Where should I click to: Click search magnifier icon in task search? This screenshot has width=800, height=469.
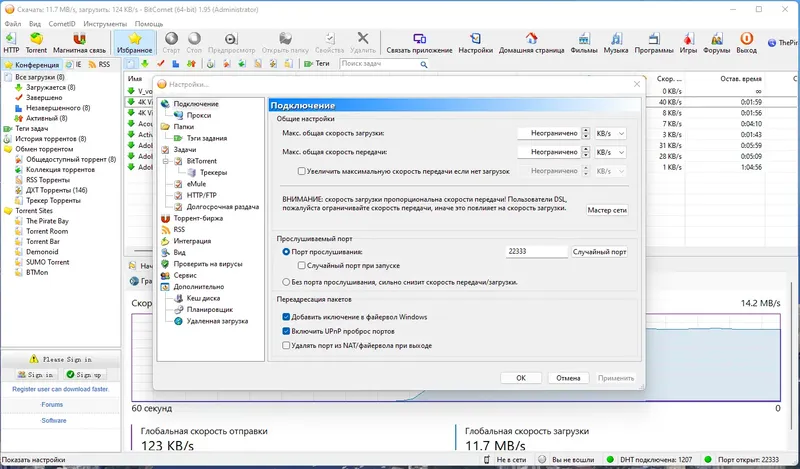[423, 64]
